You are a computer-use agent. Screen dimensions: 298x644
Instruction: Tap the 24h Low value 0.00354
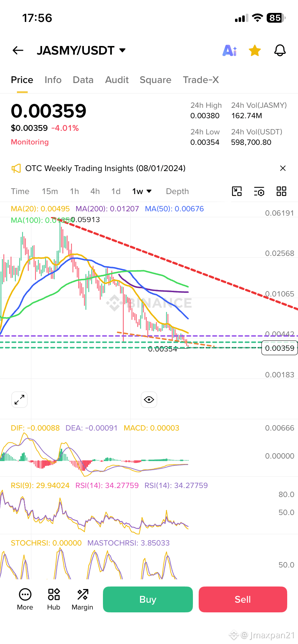[x=205, y=142]
